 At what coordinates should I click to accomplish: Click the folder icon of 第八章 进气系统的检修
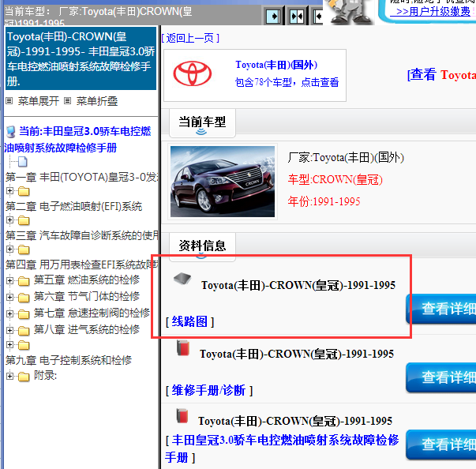coord(24,331)
